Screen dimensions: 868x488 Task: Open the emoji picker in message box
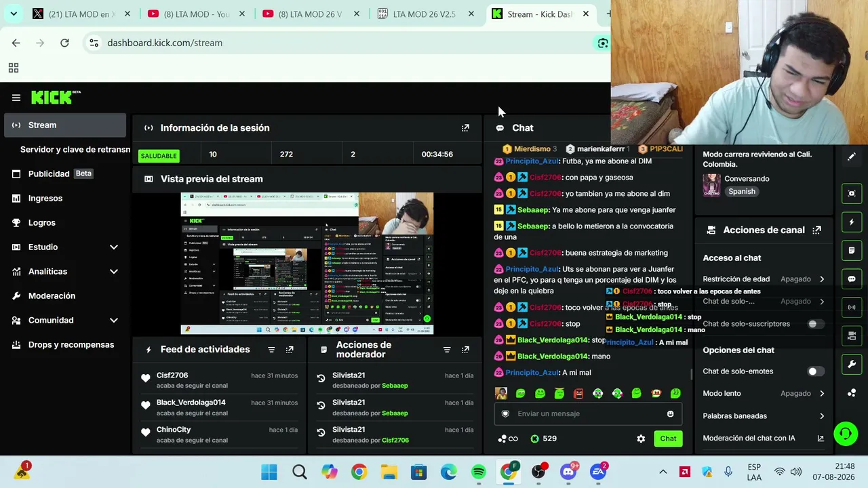pyautogui.click(x=670, y=413)
